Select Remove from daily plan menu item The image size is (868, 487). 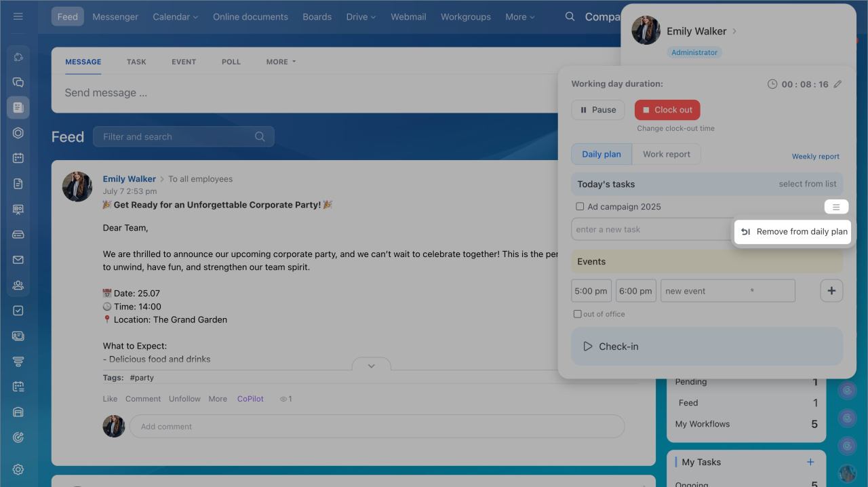[x=793, y=232]
